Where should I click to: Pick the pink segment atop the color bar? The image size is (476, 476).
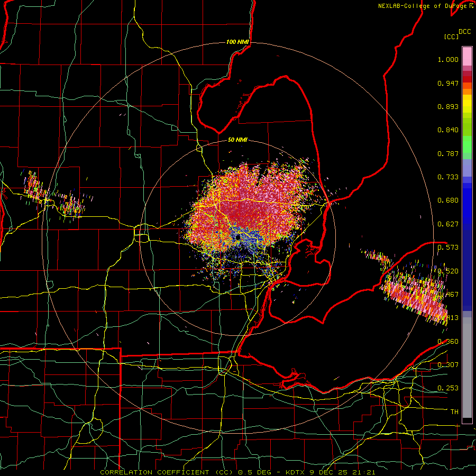coord(467,56)
